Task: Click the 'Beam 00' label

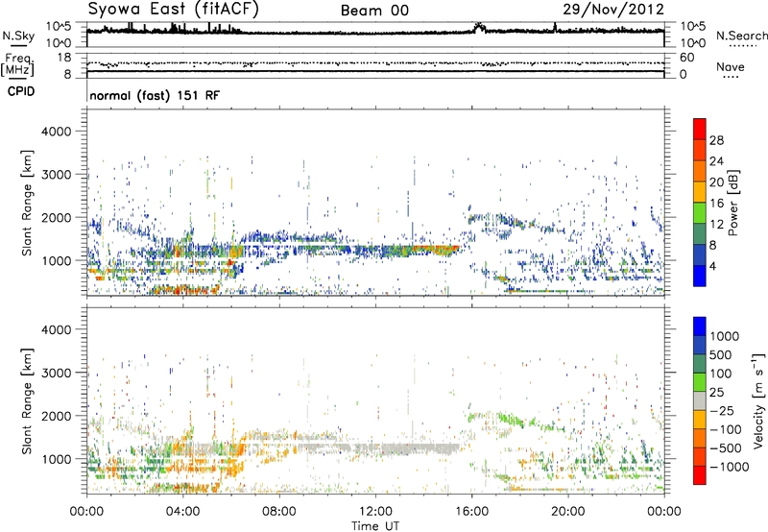Action: 374,11
